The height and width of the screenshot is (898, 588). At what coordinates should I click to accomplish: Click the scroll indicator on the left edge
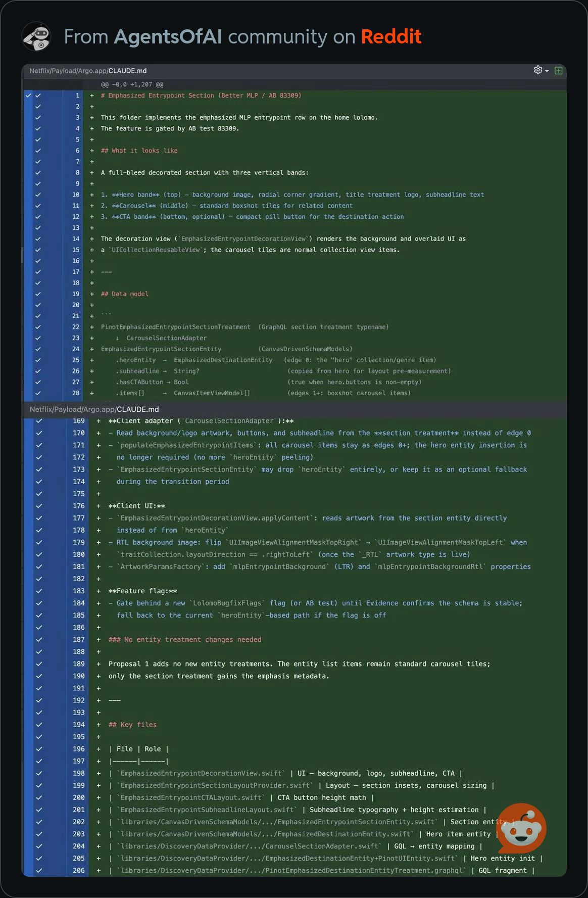[23, 255]
